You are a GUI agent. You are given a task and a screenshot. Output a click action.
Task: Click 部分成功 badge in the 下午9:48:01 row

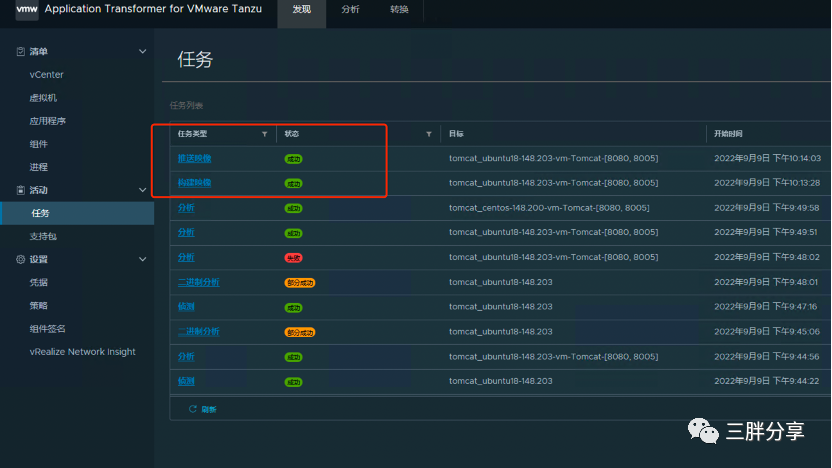coord(300,283)
